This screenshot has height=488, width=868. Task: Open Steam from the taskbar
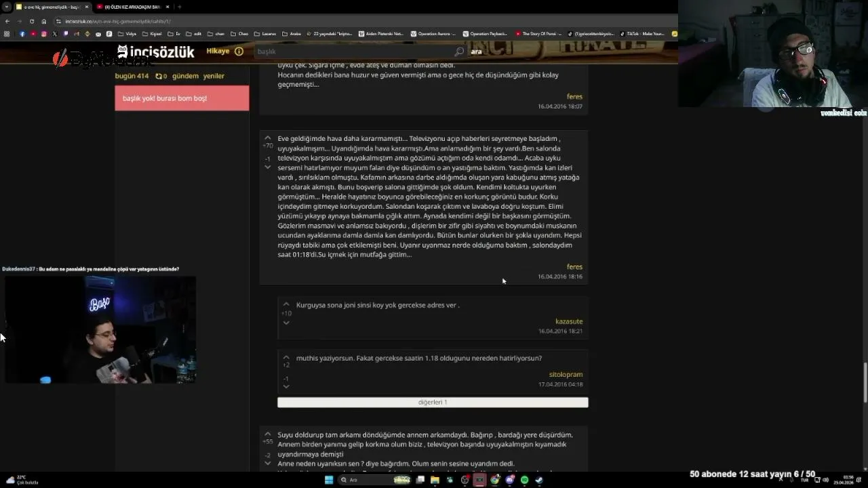coord(539,480)
